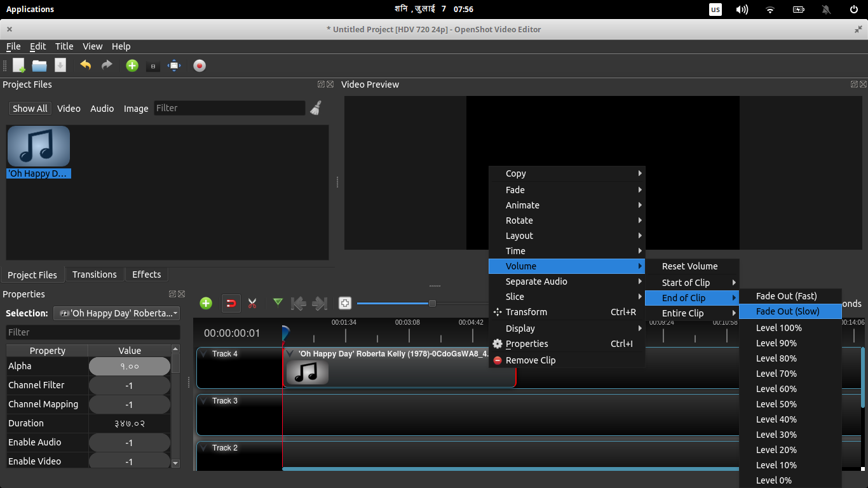Image resolution: width=868 pixels, height=488 pixels.
Task: Select the 'Oh Happy Day' project file thumbnail
Action: point(38,146)
